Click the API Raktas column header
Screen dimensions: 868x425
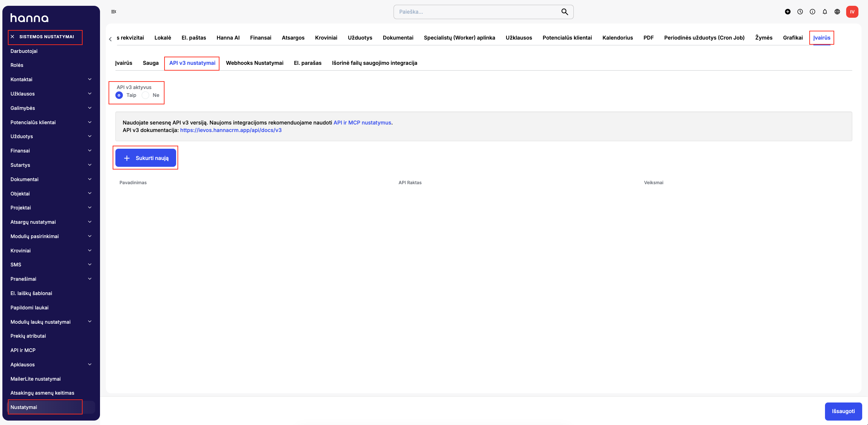pyautogui.click(x=410, y=183)
